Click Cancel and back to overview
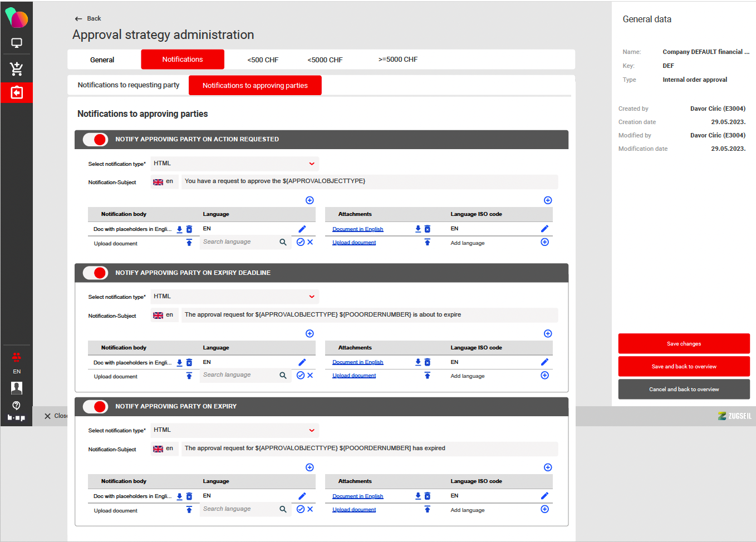This screenshot has width=756, height=542. 684,389
